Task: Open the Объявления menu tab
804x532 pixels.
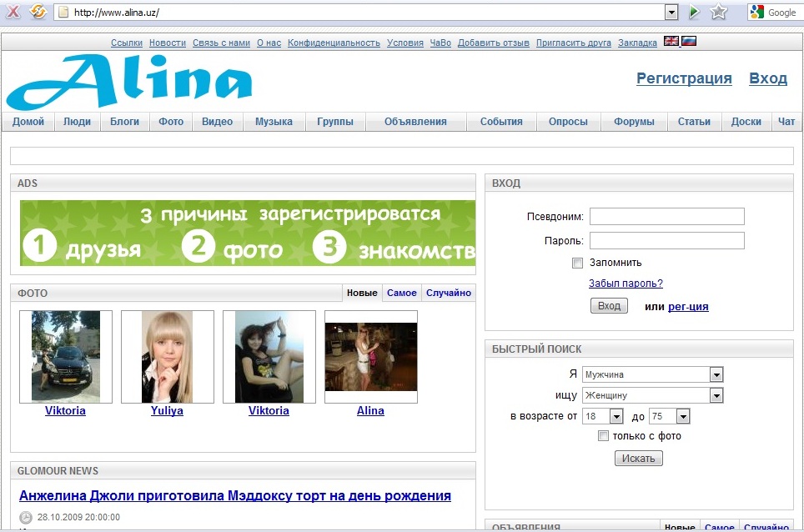Action: pos(416,122)
